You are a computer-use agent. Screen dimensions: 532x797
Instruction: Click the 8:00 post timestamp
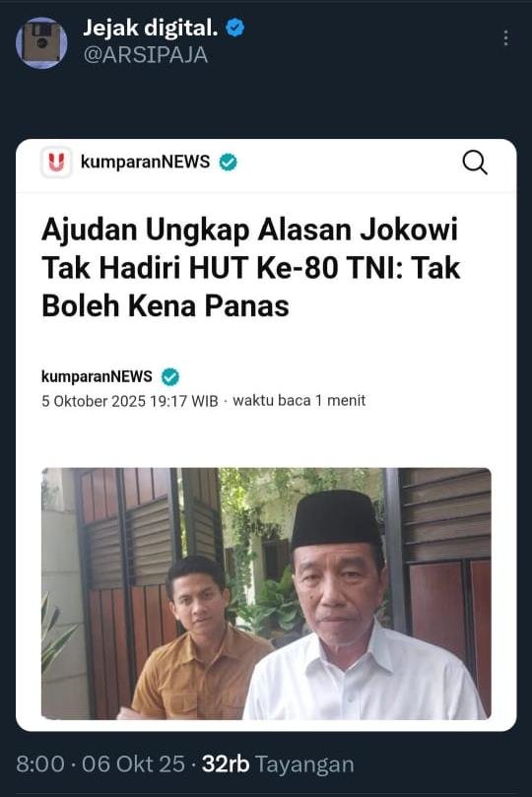tap(40, 764)
